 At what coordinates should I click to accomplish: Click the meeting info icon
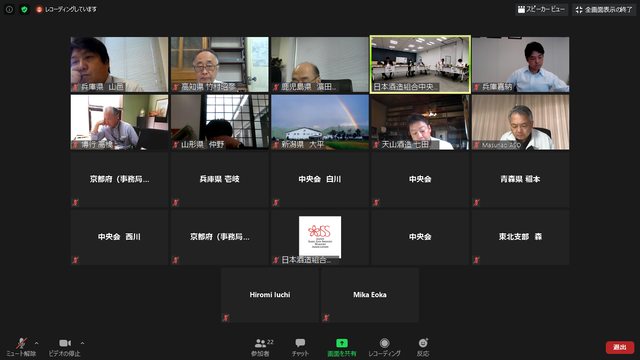[x=9, y=9]
